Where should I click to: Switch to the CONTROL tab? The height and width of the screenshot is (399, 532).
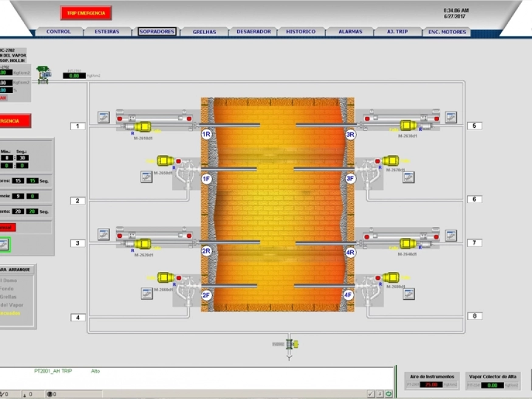coord(58,32)
